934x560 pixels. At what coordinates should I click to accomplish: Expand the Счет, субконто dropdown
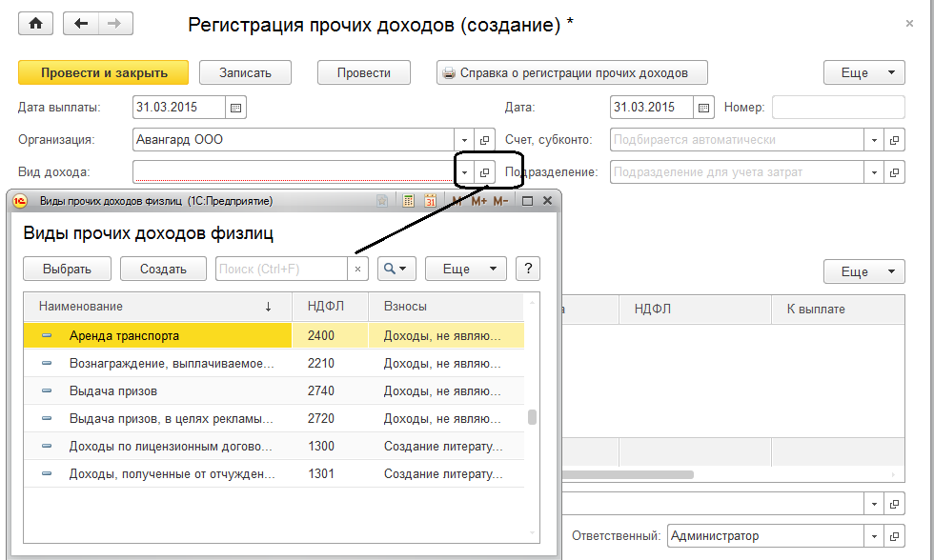[x=874, y=140]
